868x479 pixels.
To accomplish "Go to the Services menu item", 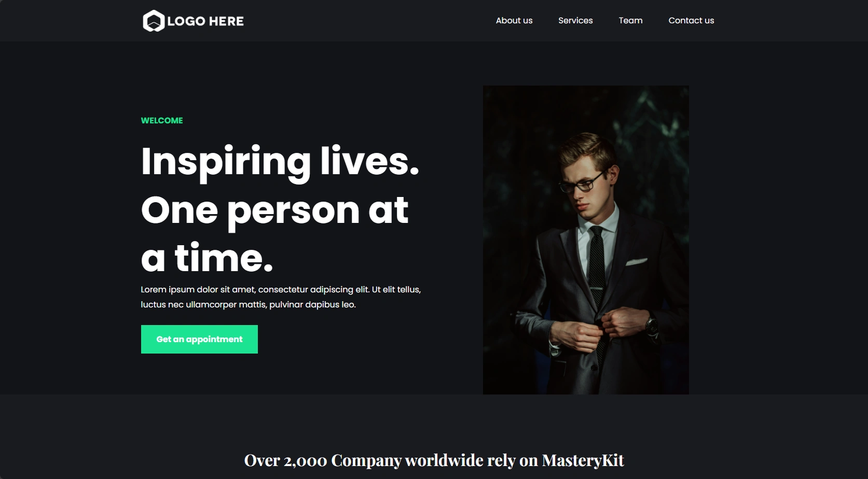I will 575,21.
